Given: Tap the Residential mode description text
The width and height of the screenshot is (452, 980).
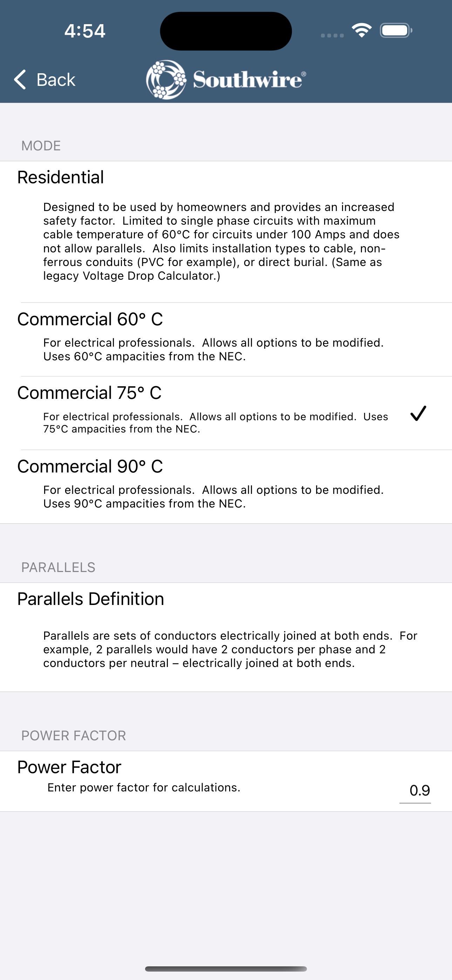Looking at the screenshot, I should (221, 241).
